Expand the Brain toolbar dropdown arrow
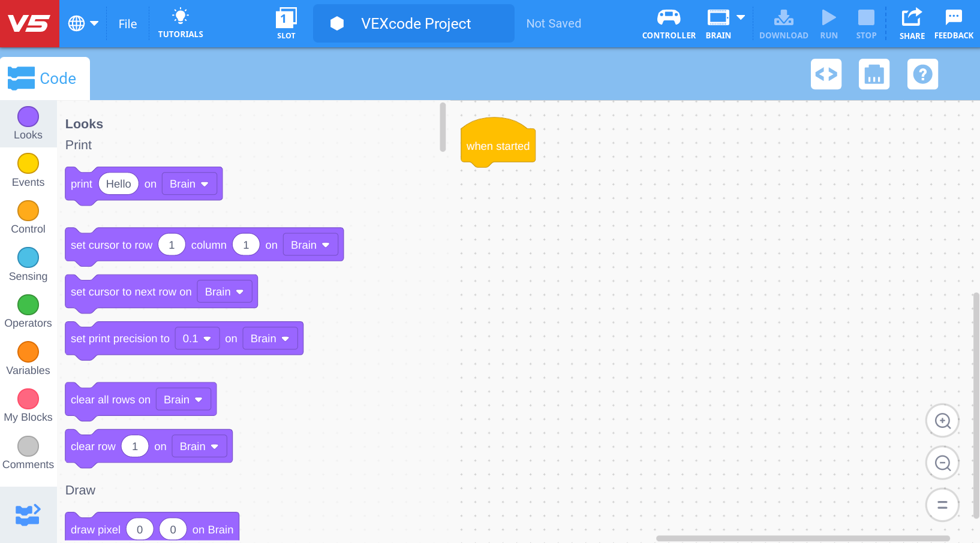 (740, 18)
